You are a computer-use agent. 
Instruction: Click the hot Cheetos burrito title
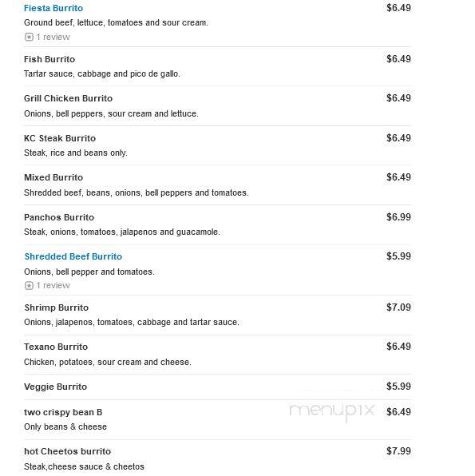click(67, 451)
